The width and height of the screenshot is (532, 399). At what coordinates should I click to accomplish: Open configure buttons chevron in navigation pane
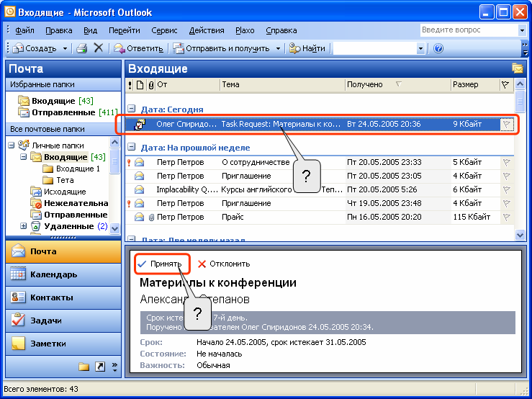114,367
